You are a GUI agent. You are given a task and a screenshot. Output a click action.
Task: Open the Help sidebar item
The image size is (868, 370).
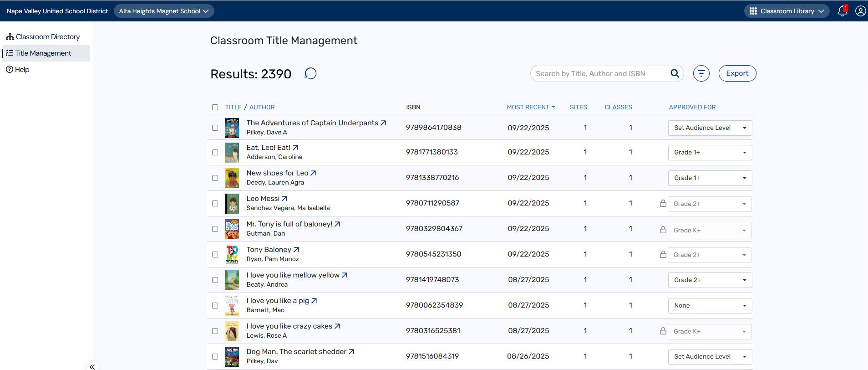click(22, 70)
